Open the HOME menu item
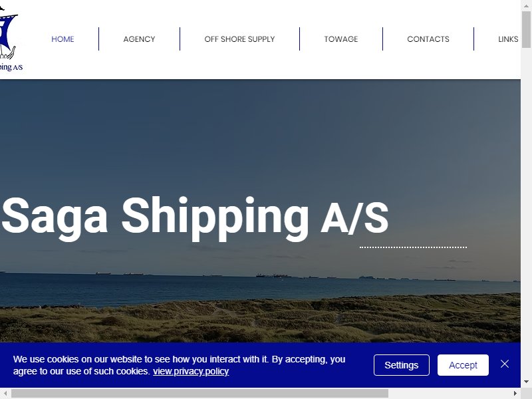532x399 pixels. (x=63, y=39)
